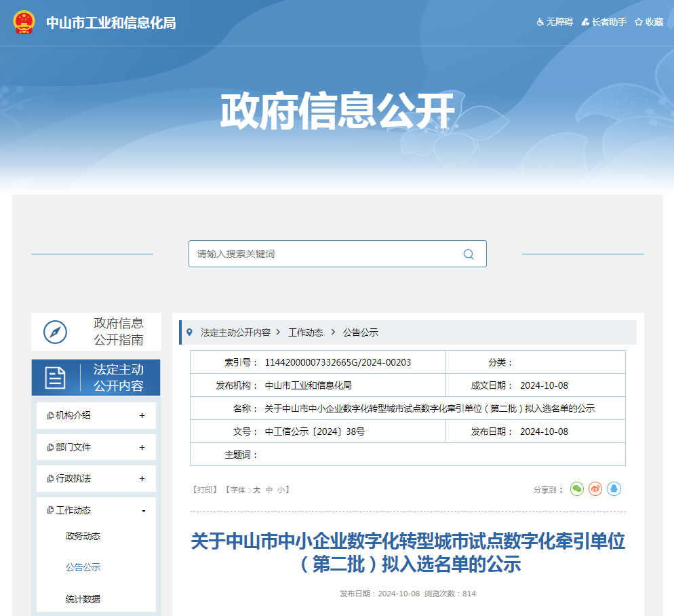The image size is (674, 616).
Task: Share the article via Weibo icon
Action: tap(595, 488)
